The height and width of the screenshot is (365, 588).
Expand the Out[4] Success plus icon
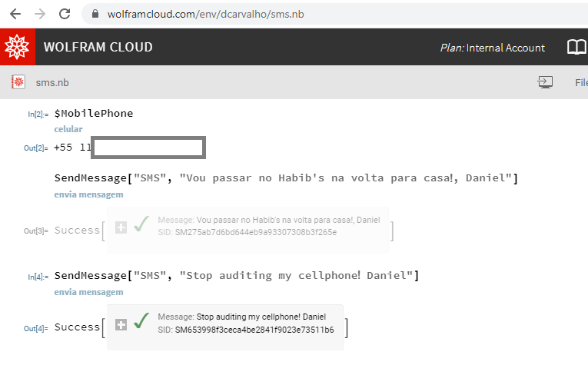coord(121,324)
